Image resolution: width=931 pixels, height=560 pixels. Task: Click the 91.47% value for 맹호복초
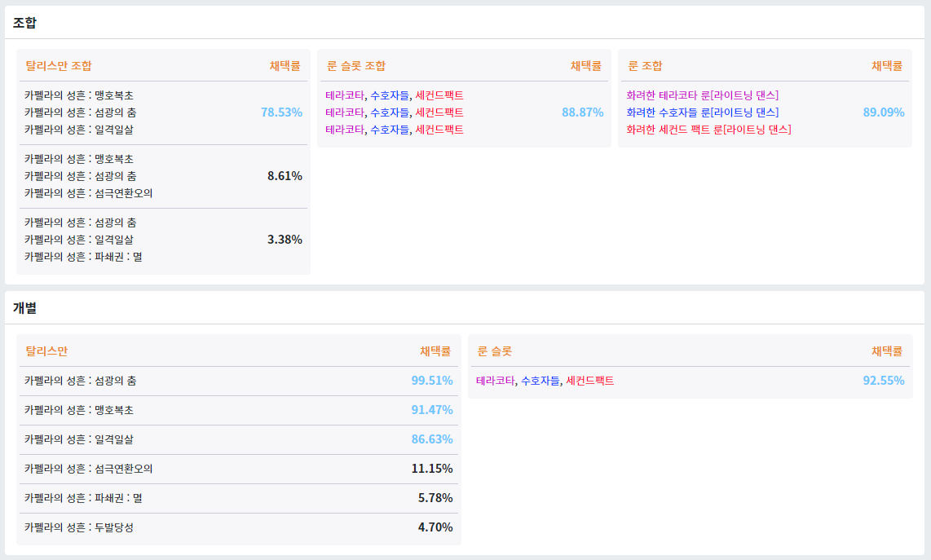(x=432, y=410)
